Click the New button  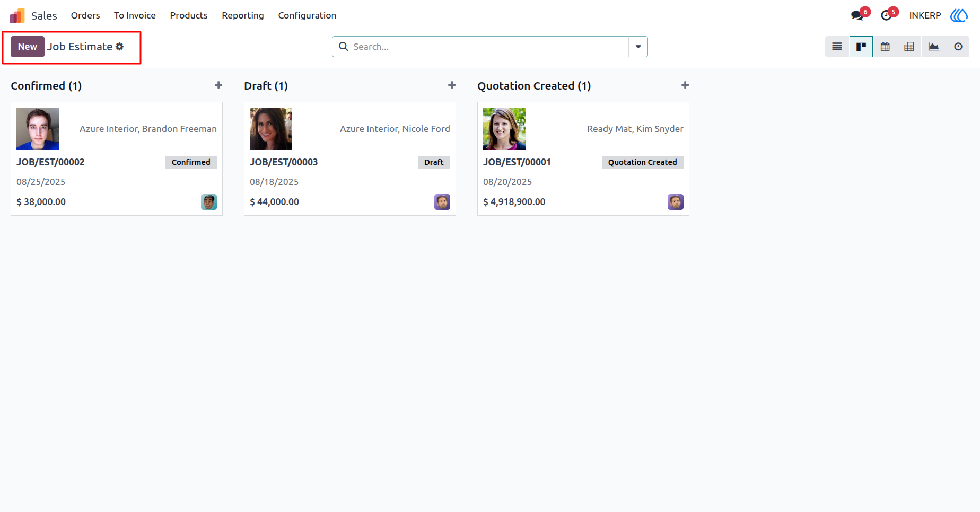pyautogui.click(x=28, y=47)
